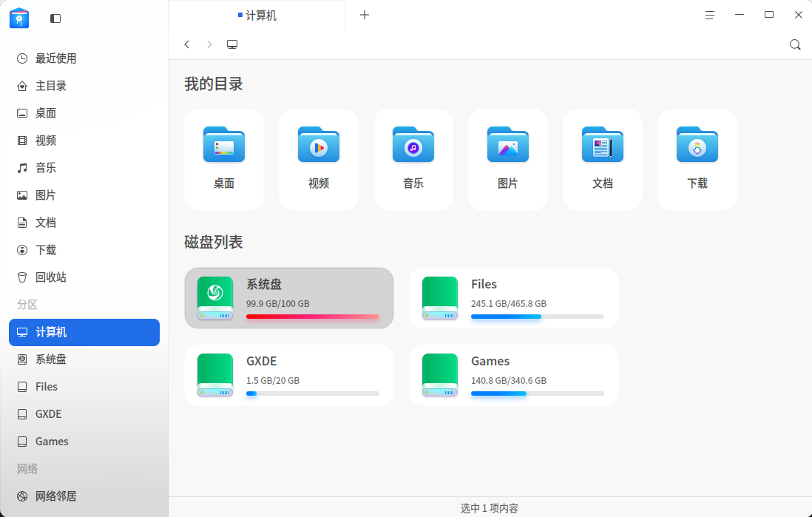812x517 pixels.
Task: Open the 图片 folder card
Action: click(508, 160)
